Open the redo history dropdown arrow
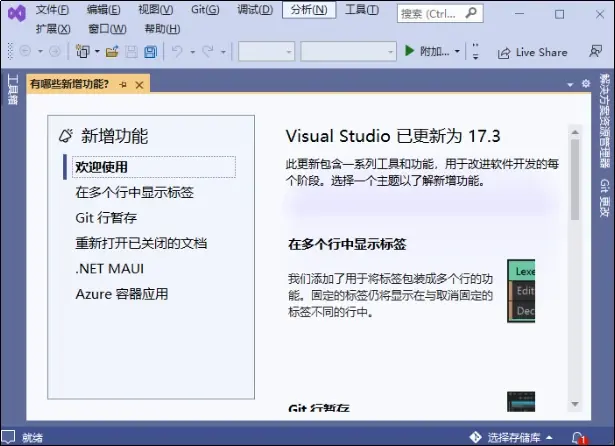 (223, 52)
